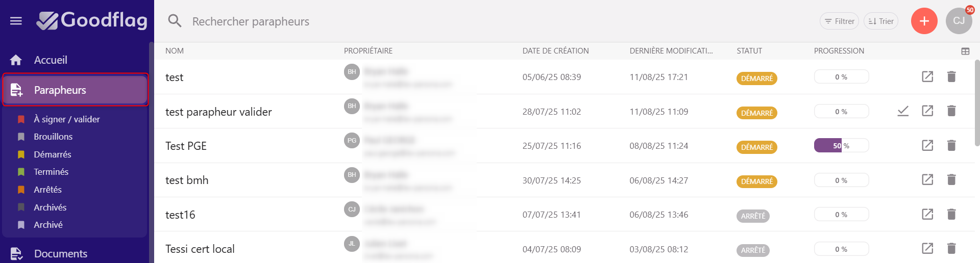
Task: Click the 50% progress bar of Test PGE
Action: (841, 146)
